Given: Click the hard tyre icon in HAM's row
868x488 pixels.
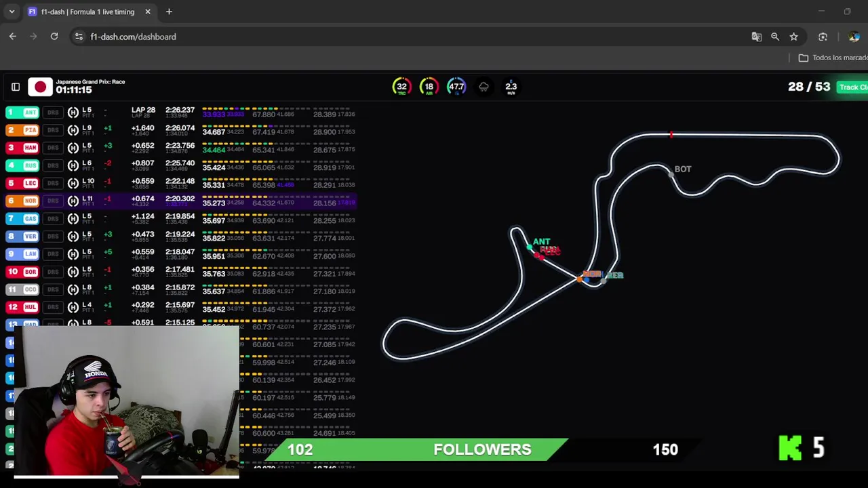Looking at the screenshot, I should (73, 148).
